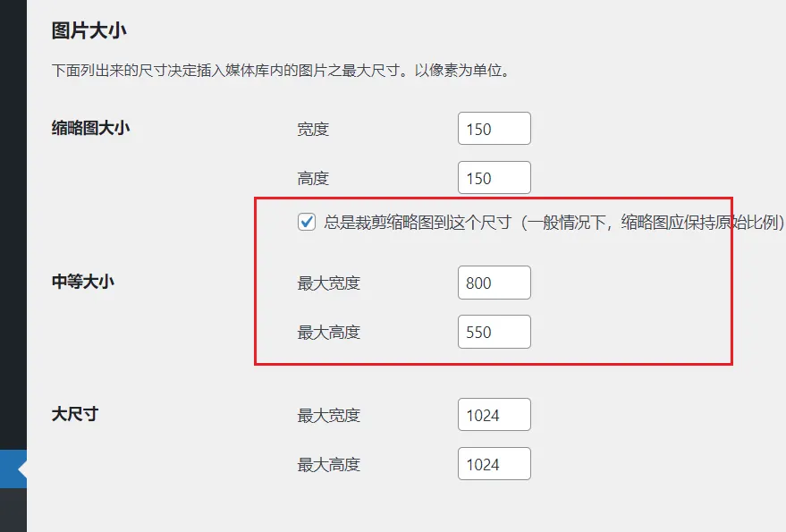Click the 最大宽度 label in 大尺寸 row
786x532 pixels.
[329, 416]
